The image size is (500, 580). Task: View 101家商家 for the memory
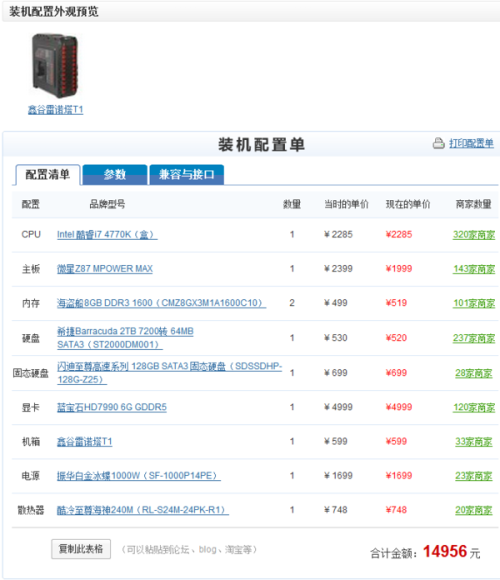(474, 303)
